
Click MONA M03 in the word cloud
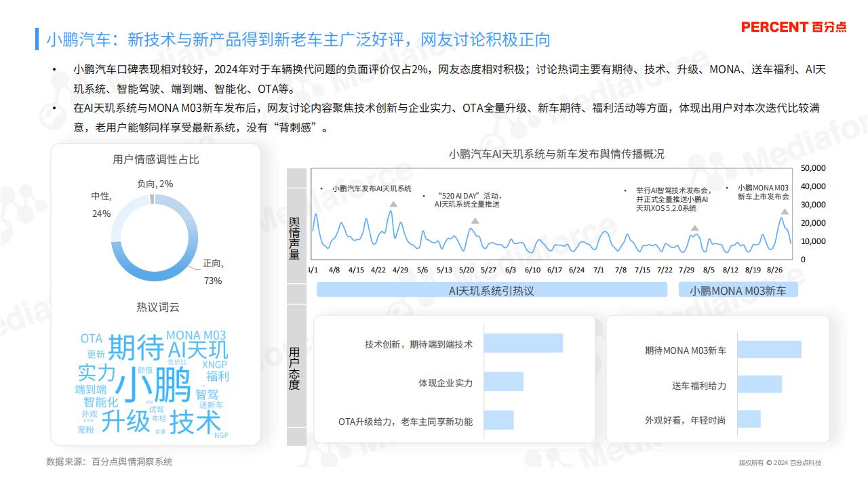pos(196,335)
